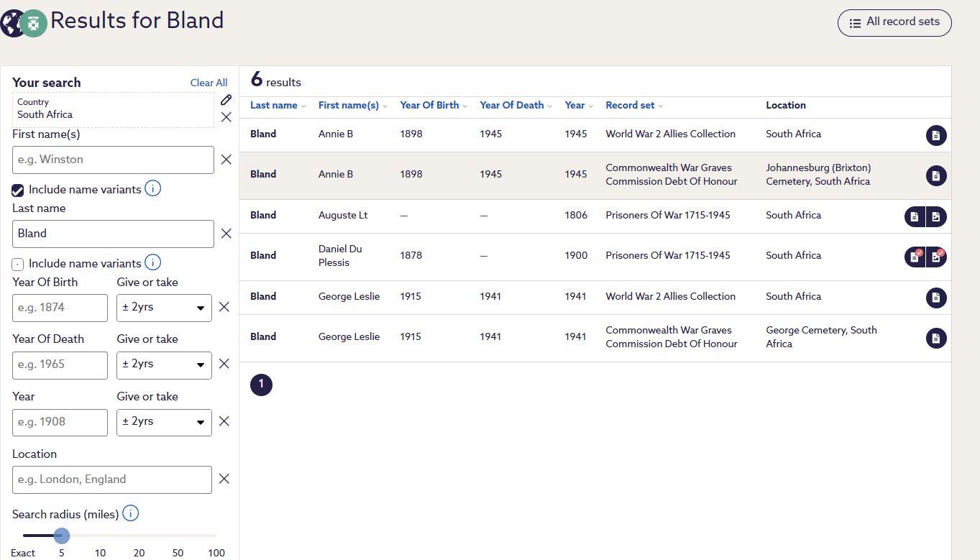Uncheck first name Include name variants checkbox
The image size is (980, 560).
point(18,191)
